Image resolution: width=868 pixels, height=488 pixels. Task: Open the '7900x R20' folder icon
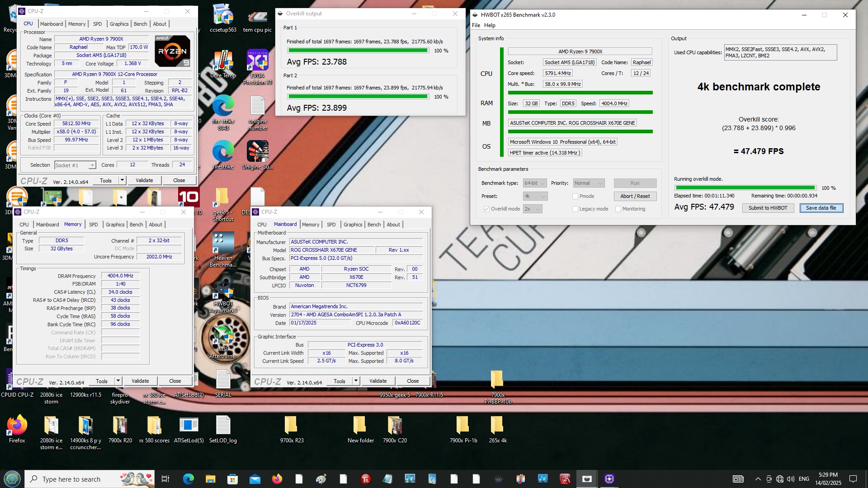click(x=120, y=429)
